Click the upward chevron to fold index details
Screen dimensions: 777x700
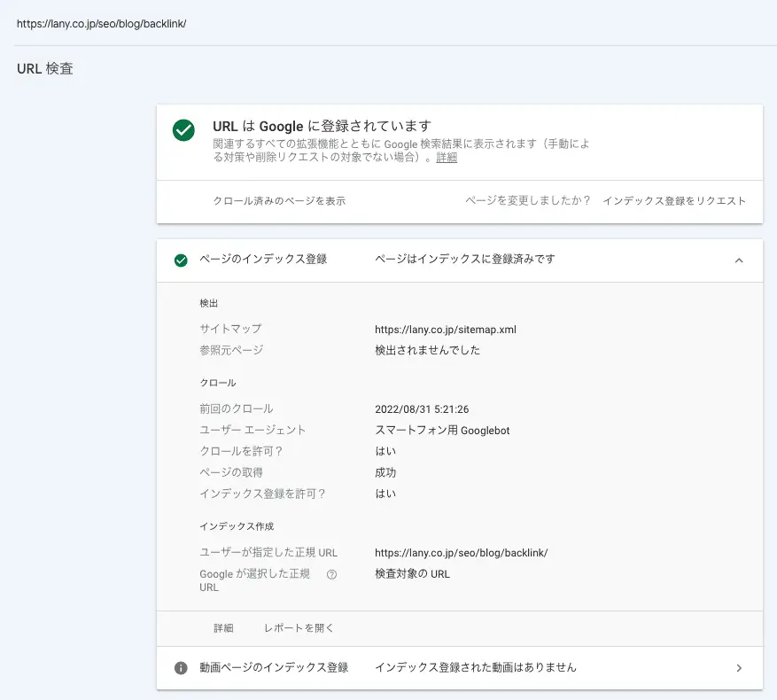[739, 261]
